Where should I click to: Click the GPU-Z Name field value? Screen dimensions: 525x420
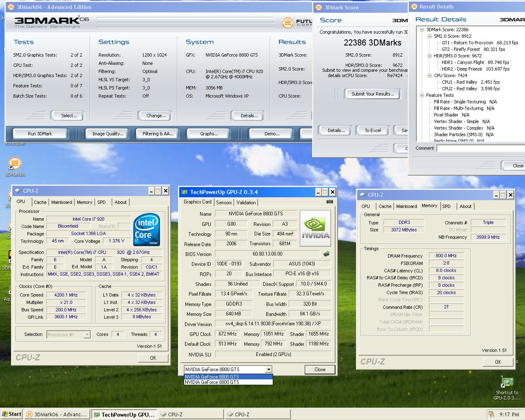256,214
